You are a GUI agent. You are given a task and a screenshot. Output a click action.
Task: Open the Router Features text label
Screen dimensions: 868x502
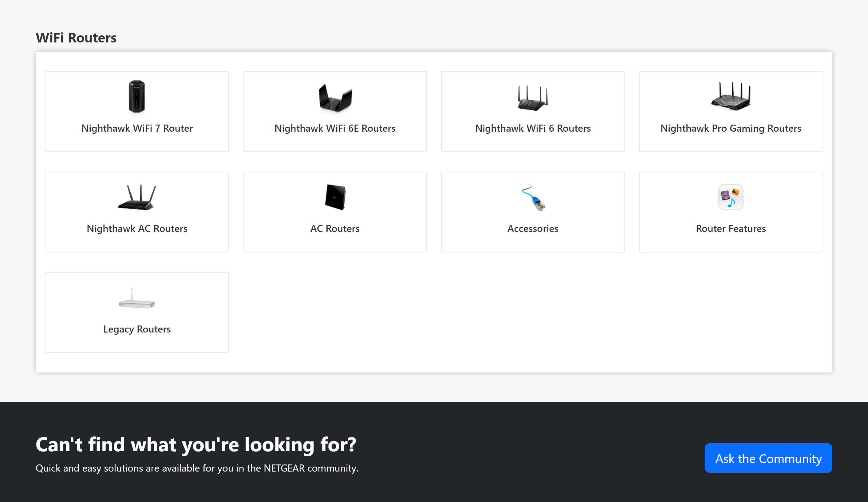coord(731,229)
